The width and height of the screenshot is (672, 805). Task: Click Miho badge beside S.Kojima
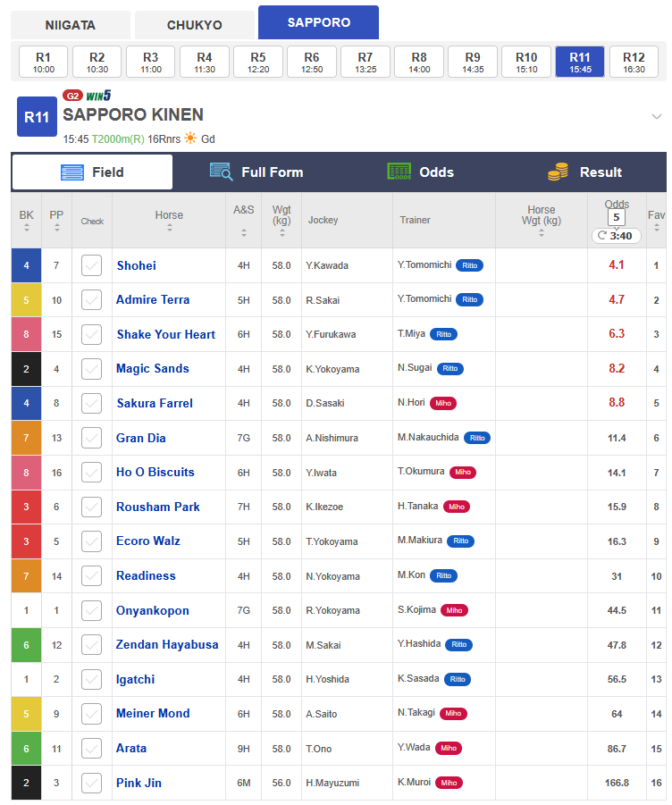(x=454, y=610)
